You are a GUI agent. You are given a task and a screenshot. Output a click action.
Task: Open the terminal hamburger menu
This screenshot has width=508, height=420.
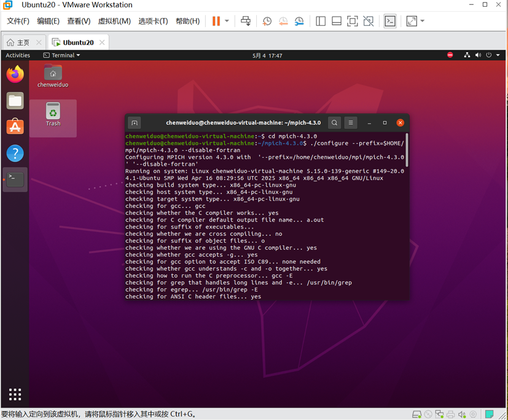tap(351, 123)
